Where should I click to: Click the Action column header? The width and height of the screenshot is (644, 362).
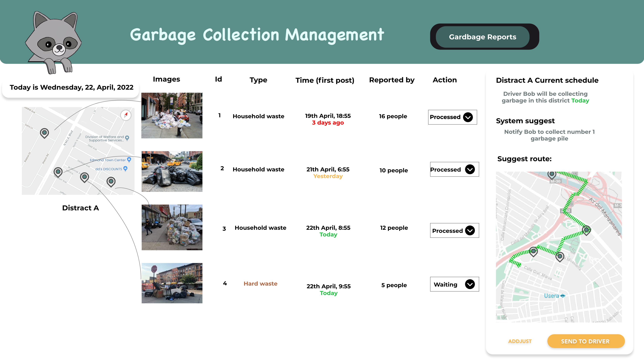[x=444, y=80]
